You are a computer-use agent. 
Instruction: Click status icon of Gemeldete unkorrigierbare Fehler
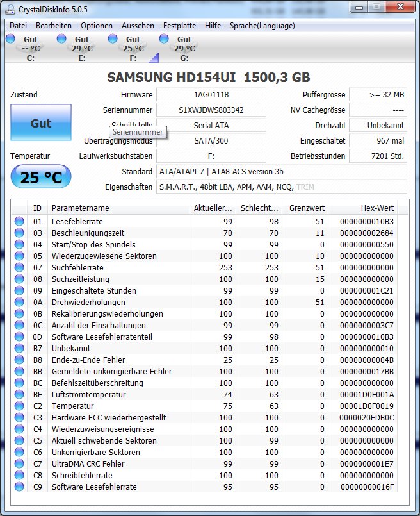19,371
